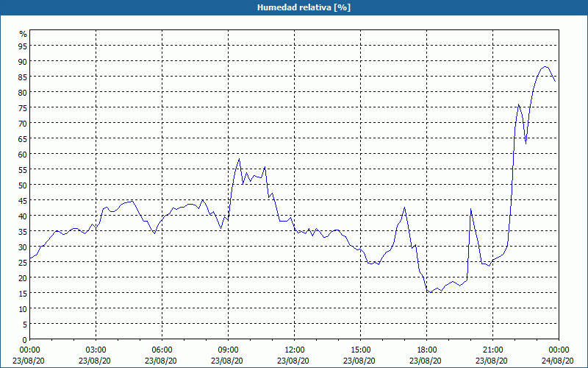Select the 23/08/20 date below 12:00
Screen dimensions: 588x368
click(x=293, y=361)
